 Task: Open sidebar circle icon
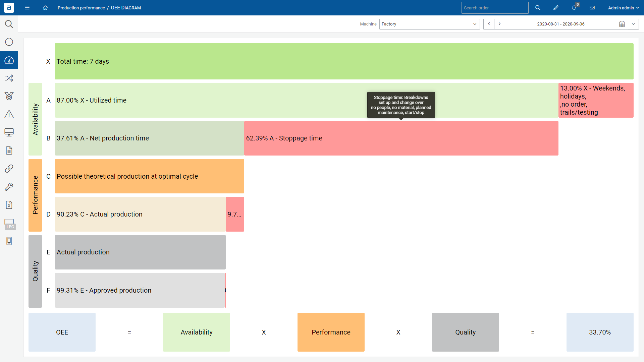(x=9, y=42)
